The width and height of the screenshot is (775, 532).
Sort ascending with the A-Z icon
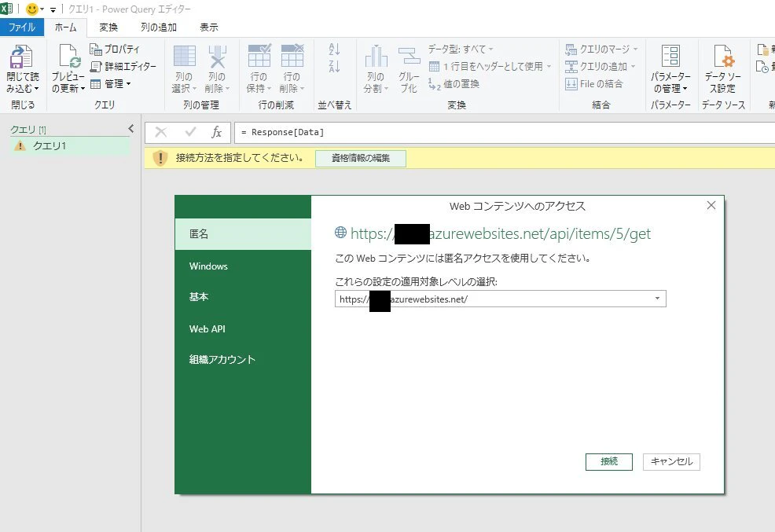(334, 49)
